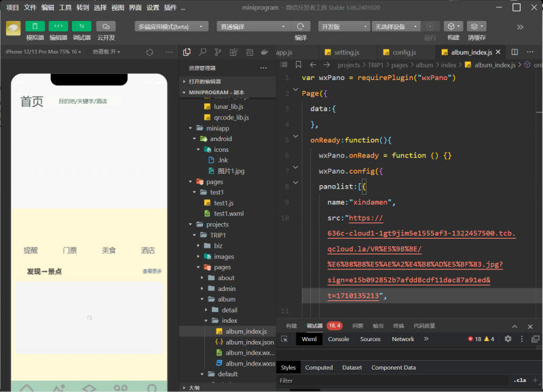Open the source control branch icon

pos(218,52)
